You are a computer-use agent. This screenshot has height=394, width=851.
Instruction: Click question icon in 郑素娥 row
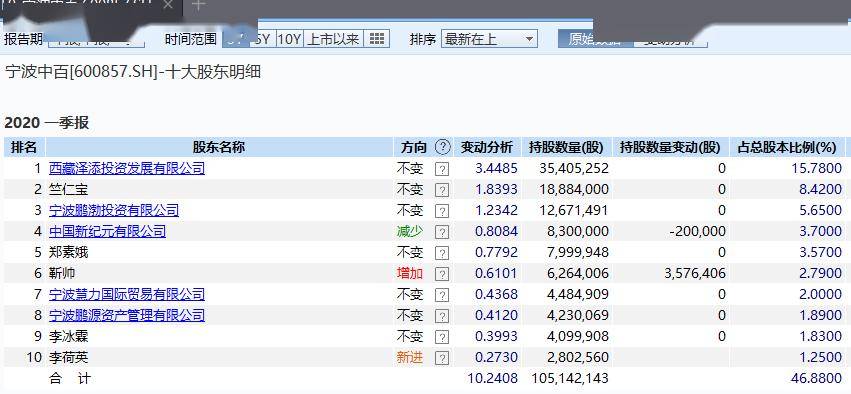pyautogui.click(x=442, y=253)
